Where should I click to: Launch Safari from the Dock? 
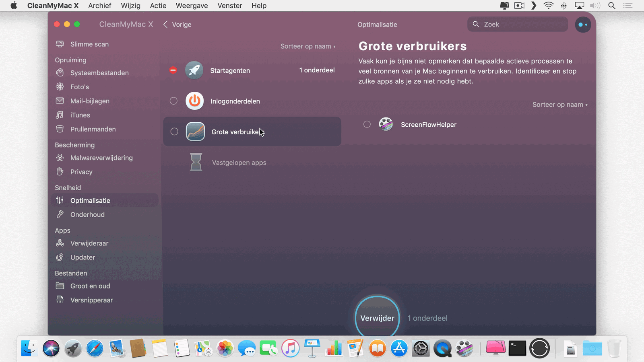pyautogui.click(x=95, y=348)
